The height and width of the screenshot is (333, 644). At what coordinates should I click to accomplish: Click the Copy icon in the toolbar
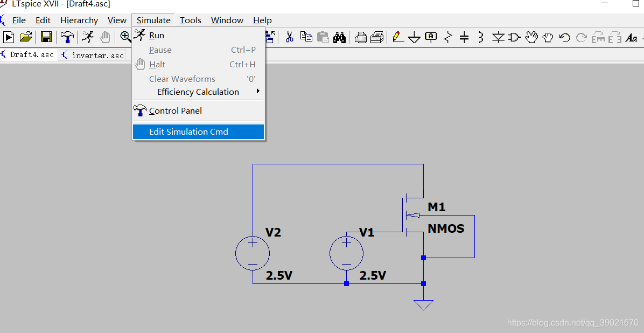[x=306, y=37]
